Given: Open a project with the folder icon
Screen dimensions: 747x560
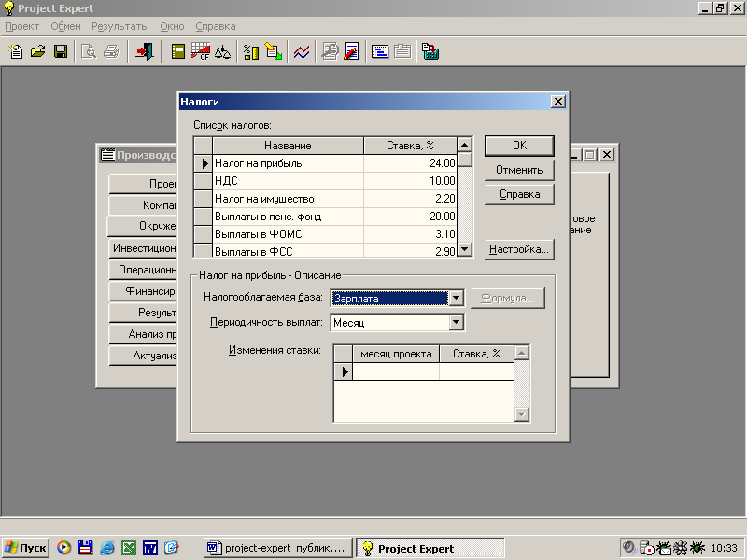Looking at the screenshot, I should click(x=38, y=51).
